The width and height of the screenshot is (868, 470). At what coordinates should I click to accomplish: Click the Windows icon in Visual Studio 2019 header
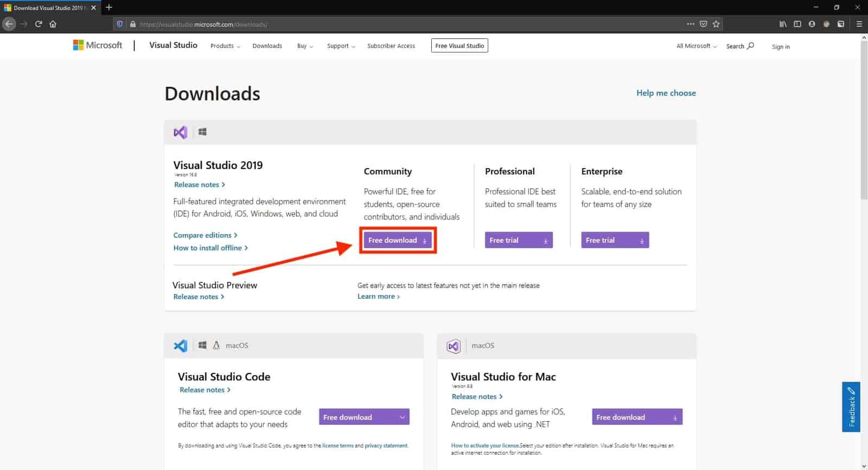coord(202,132)
